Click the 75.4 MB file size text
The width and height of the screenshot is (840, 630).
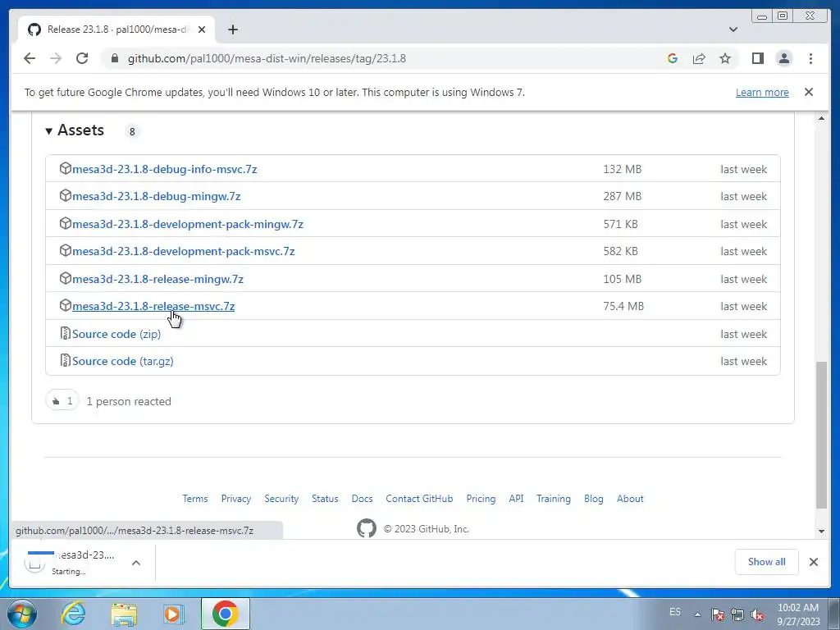tap(623, 307)
